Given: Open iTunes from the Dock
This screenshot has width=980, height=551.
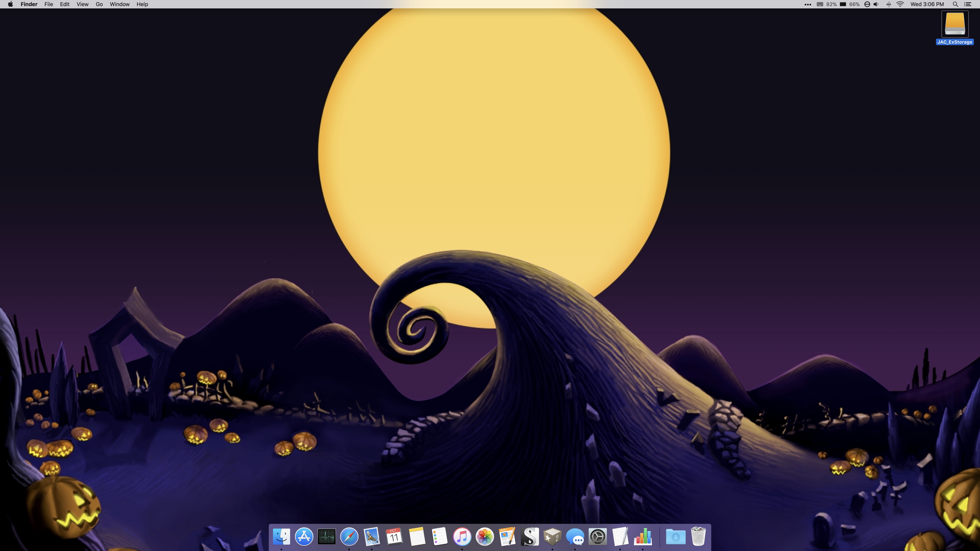Looking at the screenshot, I should pyautogui.click(x=462, y=536).
